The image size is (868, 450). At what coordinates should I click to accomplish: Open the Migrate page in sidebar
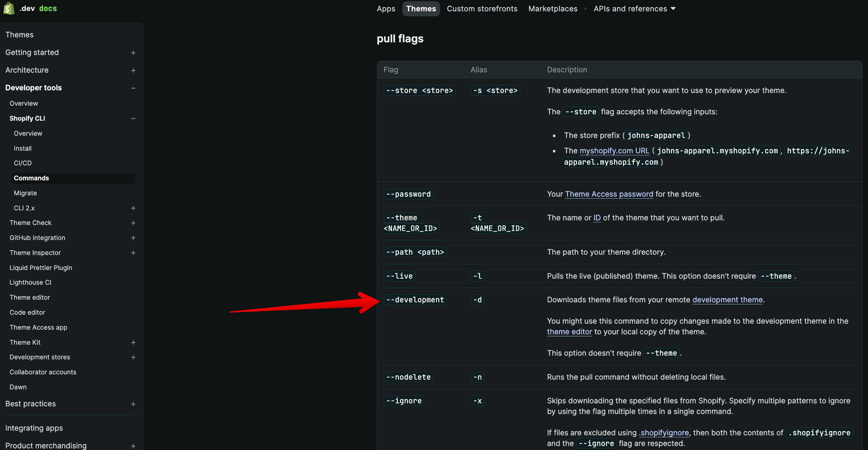25,193
